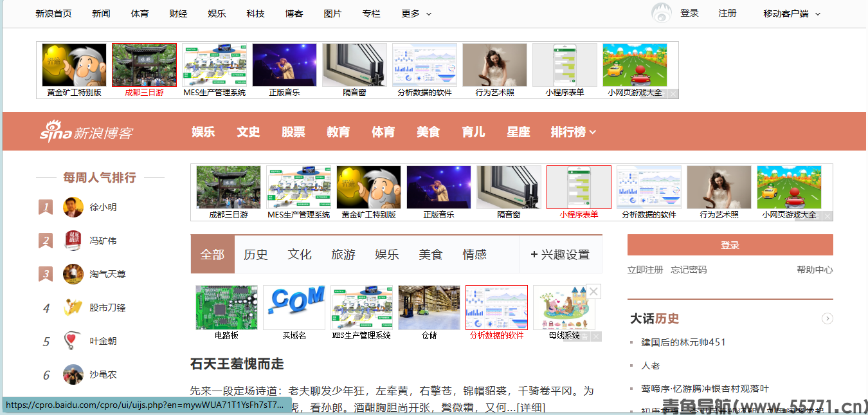Switch to the 文化 tab
Image resolution: width=868 pixels, height=415 pixels.
300,255
